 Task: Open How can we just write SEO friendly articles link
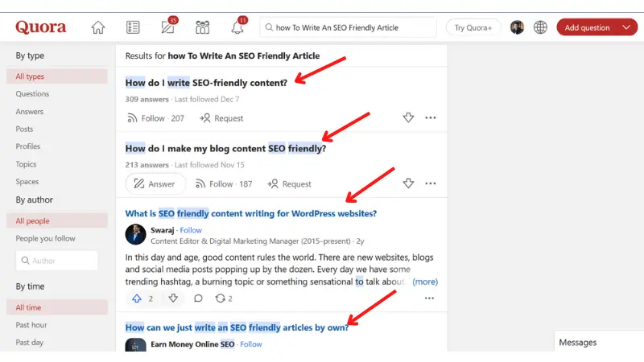click(237, 327)
